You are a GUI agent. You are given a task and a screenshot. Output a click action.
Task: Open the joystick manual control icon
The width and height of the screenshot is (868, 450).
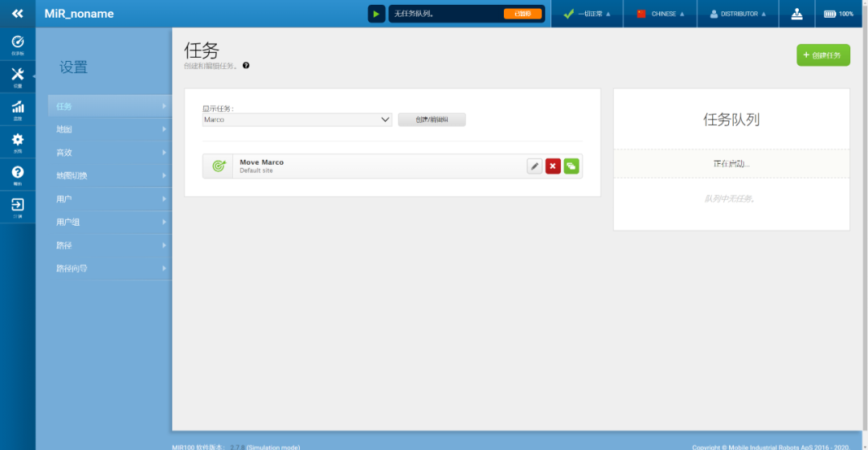tap(796, 14)
